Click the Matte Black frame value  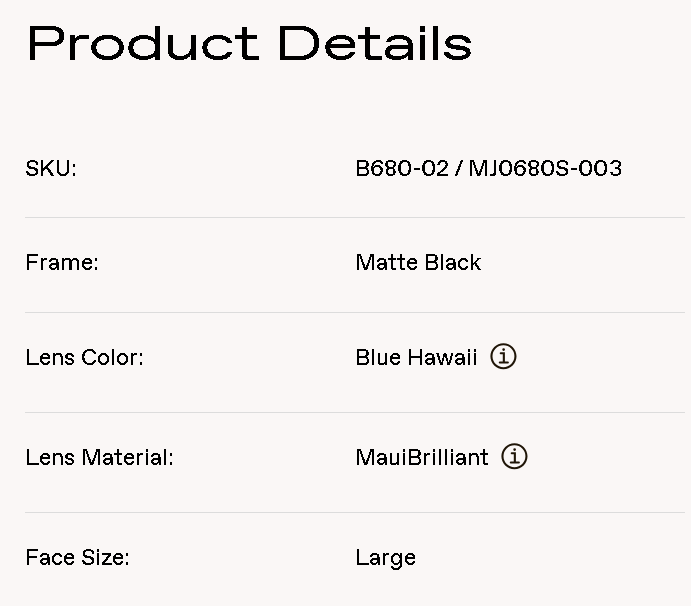[418, 263]
